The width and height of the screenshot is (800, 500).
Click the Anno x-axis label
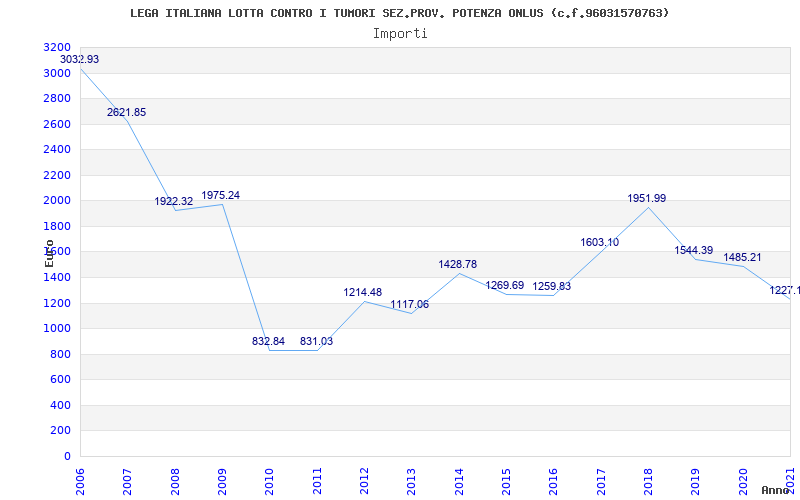[x=776, y=490]
